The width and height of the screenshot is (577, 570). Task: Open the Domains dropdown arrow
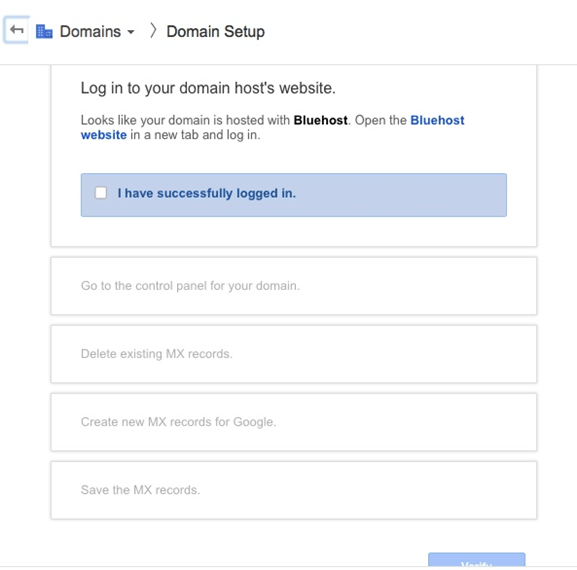click(x=131, y=32)
